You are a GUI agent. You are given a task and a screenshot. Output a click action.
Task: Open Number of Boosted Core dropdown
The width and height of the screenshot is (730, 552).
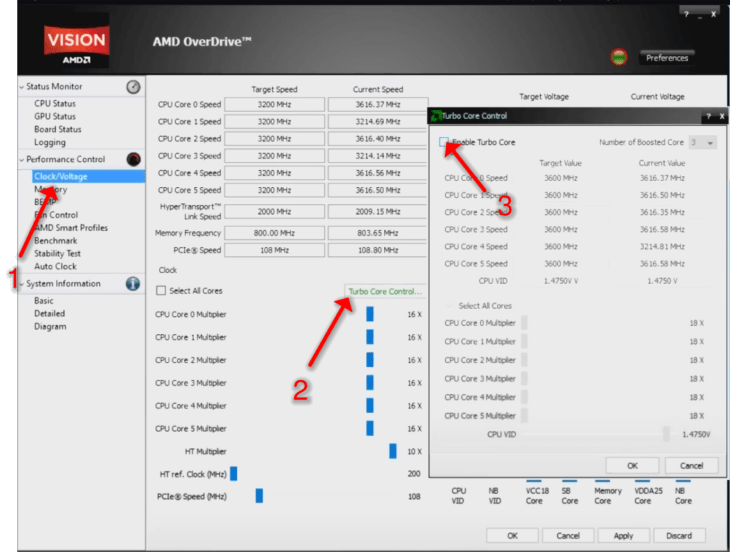click(703, 142)
